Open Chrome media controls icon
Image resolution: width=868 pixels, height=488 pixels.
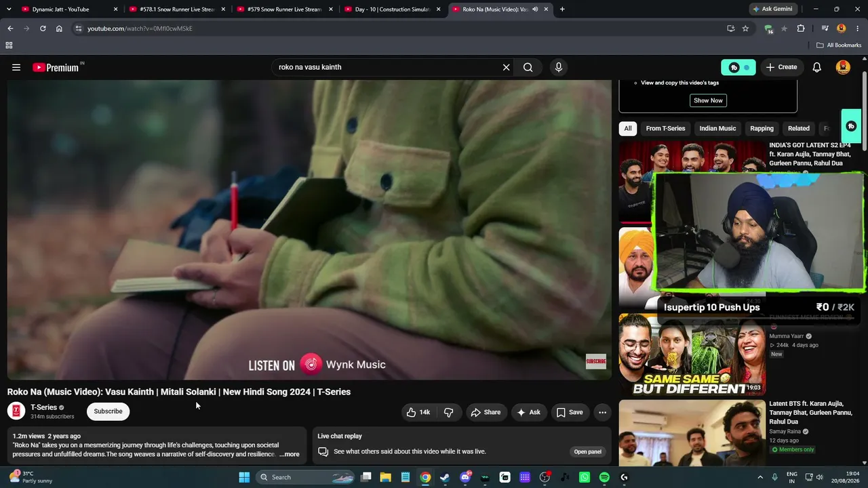[x=825, y=28]
